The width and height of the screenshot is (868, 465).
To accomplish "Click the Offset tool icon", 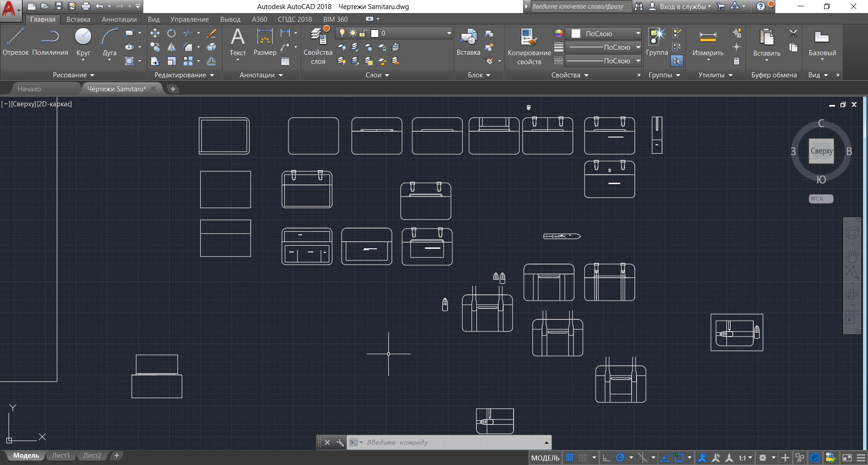I will pyautogui.click(x=211, y=61).
